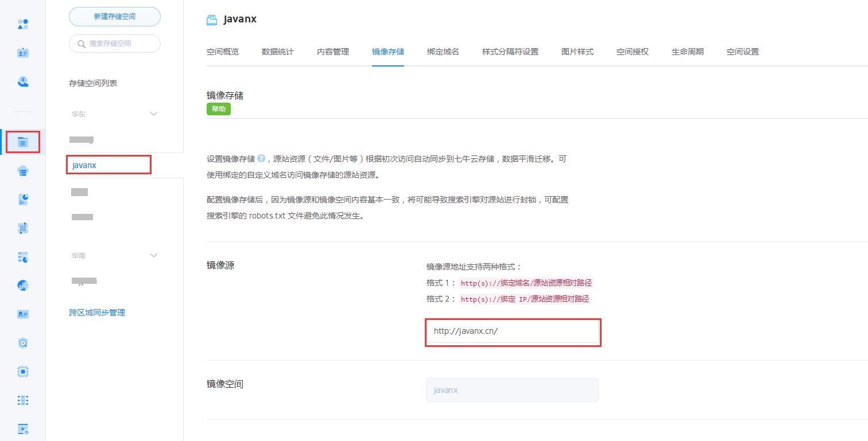Select the object storage icon in the sidebar
Viewport: 868px width, 441px height.
click(x=22, y=141)
